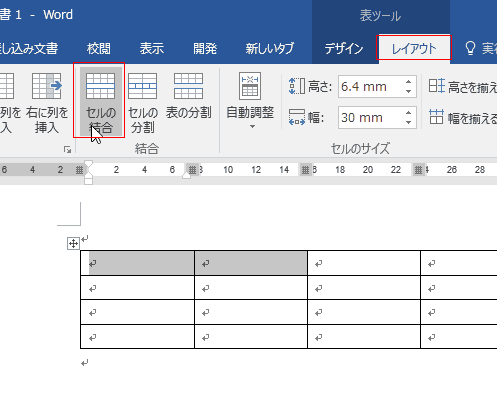The width and height of the screenshot is (497, 398).
Task: Distribute columns evenly with 幅を揃える
Action: [462, 118]
